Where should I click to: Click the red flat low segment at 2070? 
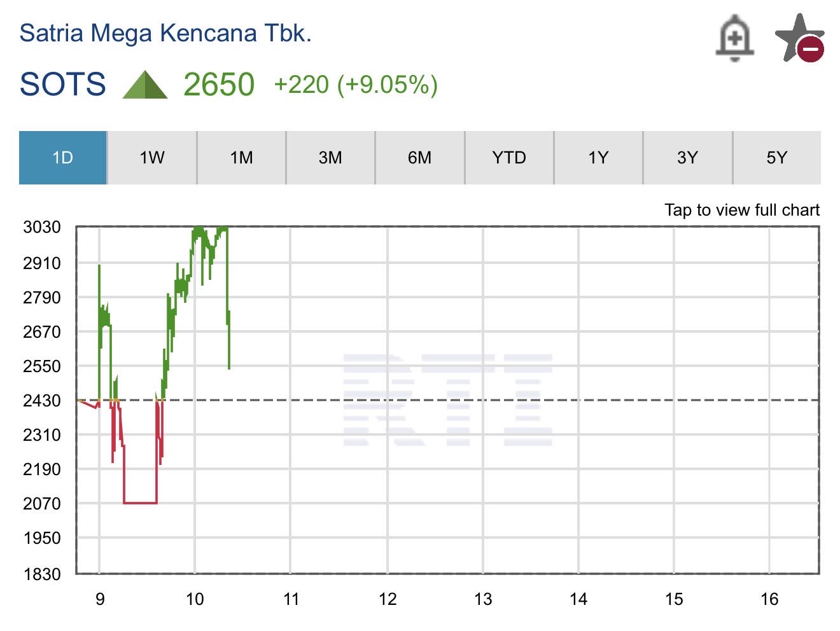pyautogui.click(x=140, y=503)
